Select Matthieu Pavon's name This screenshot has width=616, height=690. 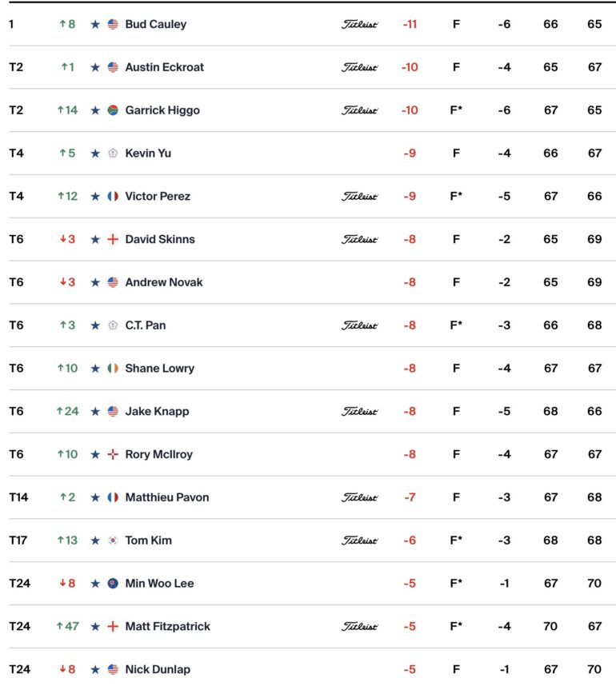pyautogui.click(x=167, y=497)
